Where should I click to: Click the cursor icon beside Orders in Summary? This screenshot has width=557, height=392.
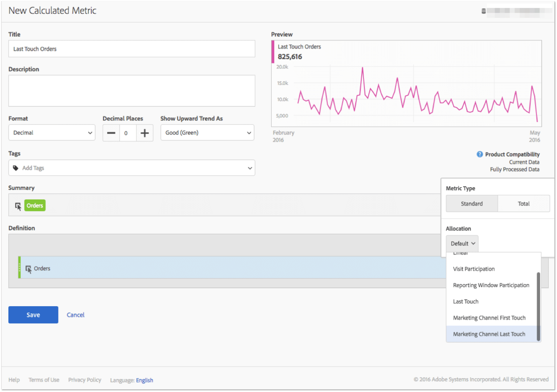[x=18, y=206]
